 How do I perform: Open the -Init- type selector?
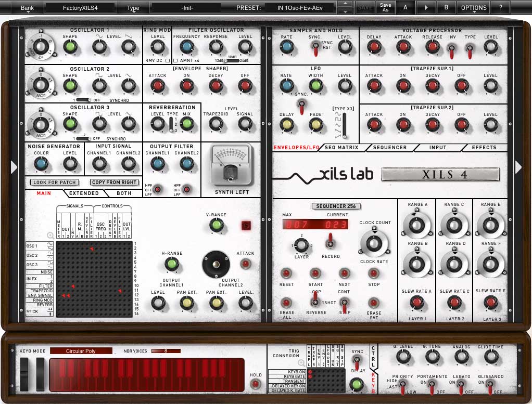point(187,8)
